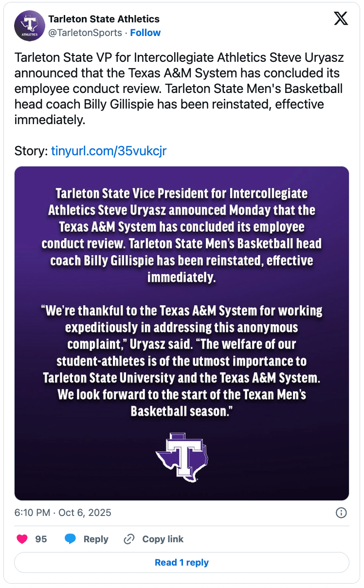Screen dimensions: 364x588
Task: Click the "Story:" label before the link
Action: tap(31, 151)
